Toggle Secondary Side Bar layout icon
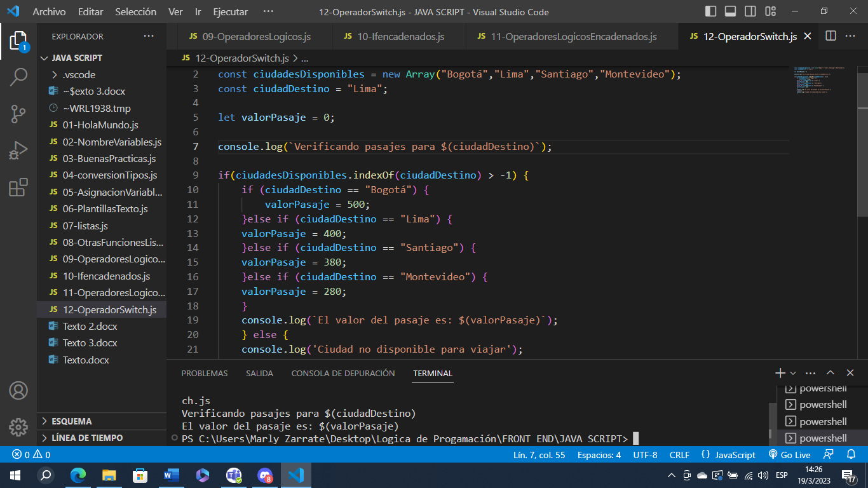This screenshot has width=868, height=488. point(750,11)
